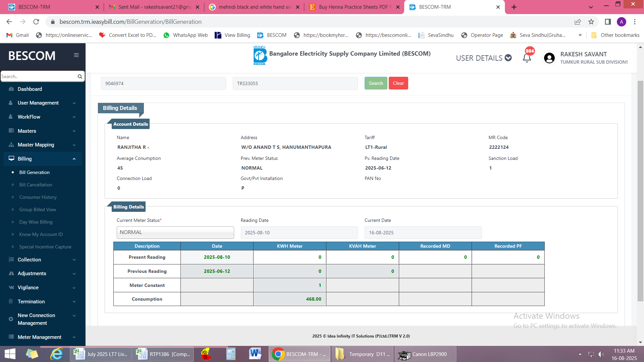Click the Present Reading KWH Meter field

[x=289, y=257]
